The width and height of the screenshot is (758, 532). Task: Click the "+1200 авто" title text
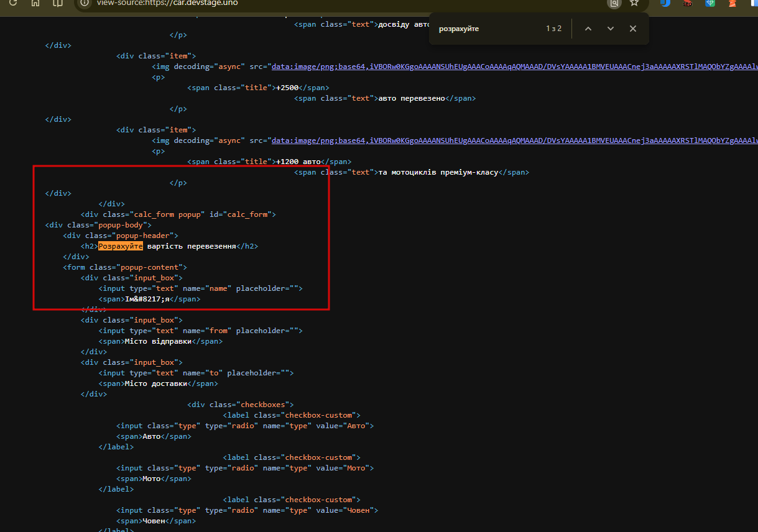click(x=298, y=162)
